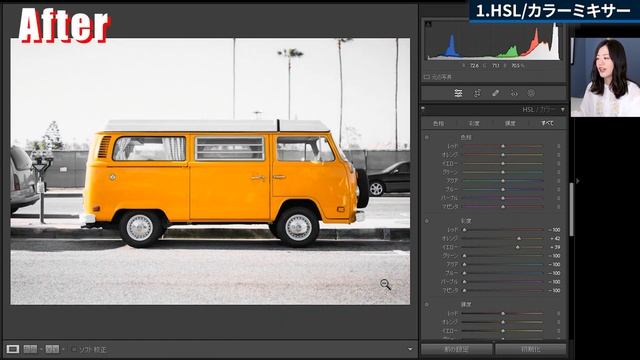Select the Crop overlay tool
The height and width of the screenshot is (360, 640).
tap(477, 93)
